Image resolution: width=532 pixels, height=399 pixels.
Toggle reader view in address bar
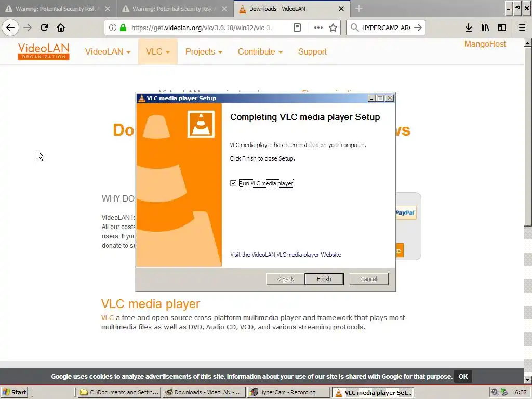(x=297, y=28)
